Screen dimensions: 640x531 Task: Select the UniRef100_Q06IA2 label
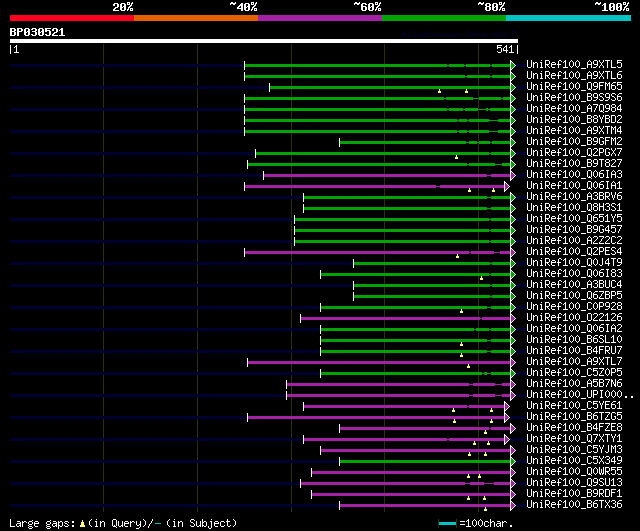point(574,329)
